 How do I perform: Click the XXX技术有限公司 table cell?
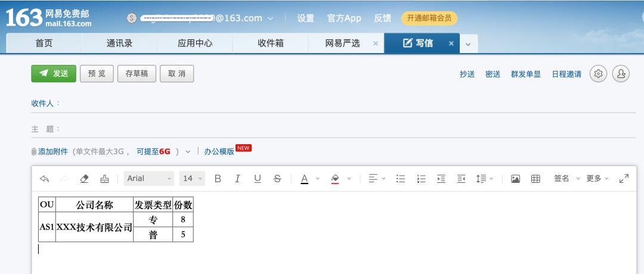coord(94,227)
